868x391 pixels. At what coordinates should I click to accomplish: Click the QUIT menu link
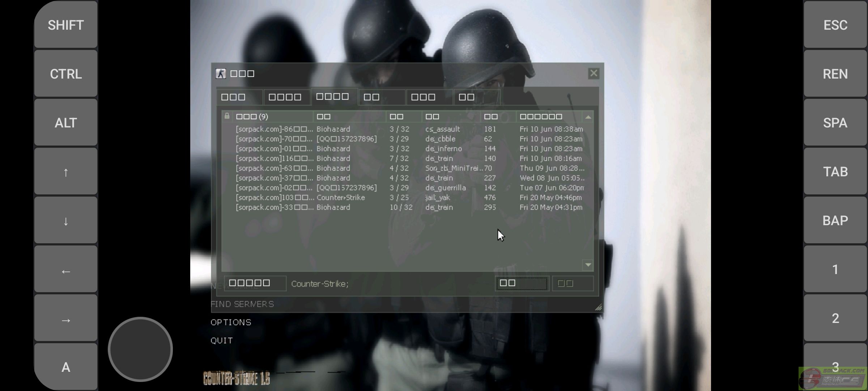pyautogui.click(x=222, y=341)
